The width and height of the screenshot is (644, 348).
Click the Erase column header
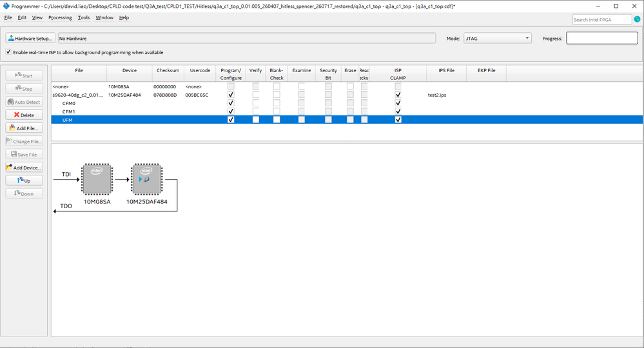click(350, 73)
